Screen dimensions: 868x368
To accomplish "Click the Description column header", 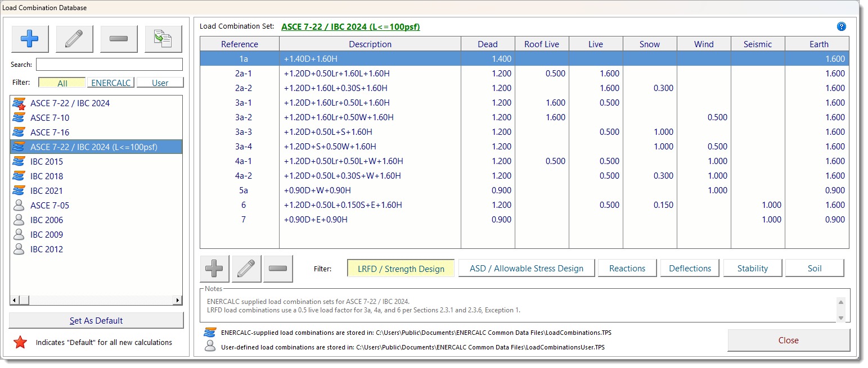I will click(370, 44).
